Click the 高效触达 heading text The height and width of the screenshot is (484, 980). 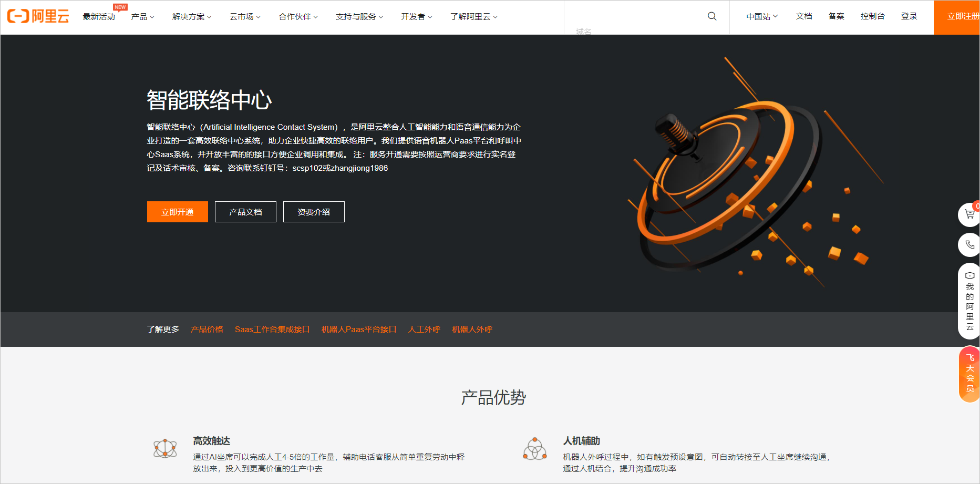(x=212, y=441)
